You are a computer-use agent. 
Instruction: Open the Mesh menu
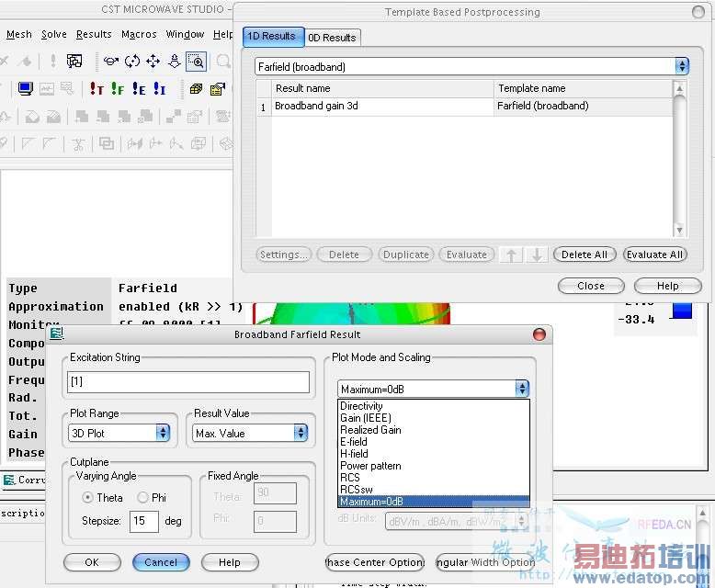click(x=19, y=34)
